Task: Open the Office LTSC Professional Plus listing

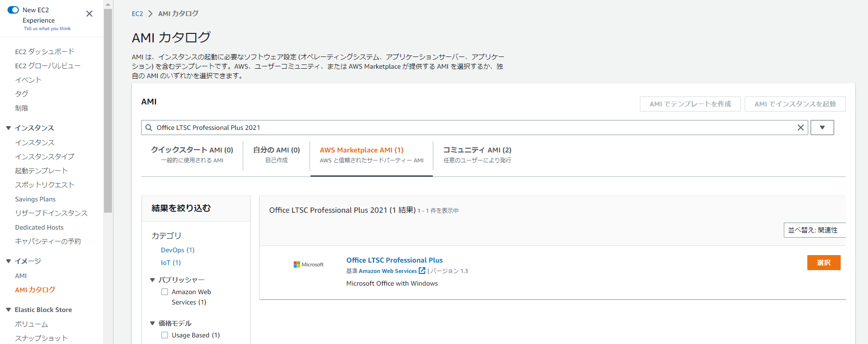Action: point(394,260)
